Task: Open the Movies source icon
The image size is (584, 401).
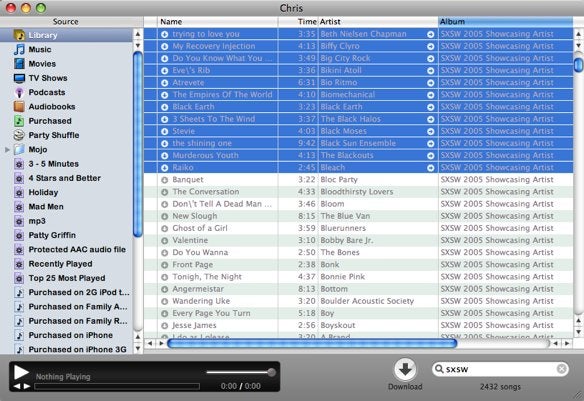Action: point(19,64)
